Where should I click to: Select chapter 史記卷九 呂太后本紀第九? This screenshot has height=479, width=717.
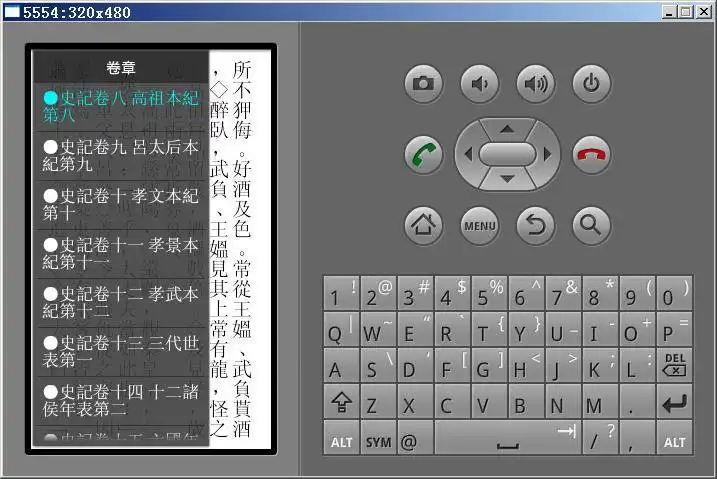(121, 156)
